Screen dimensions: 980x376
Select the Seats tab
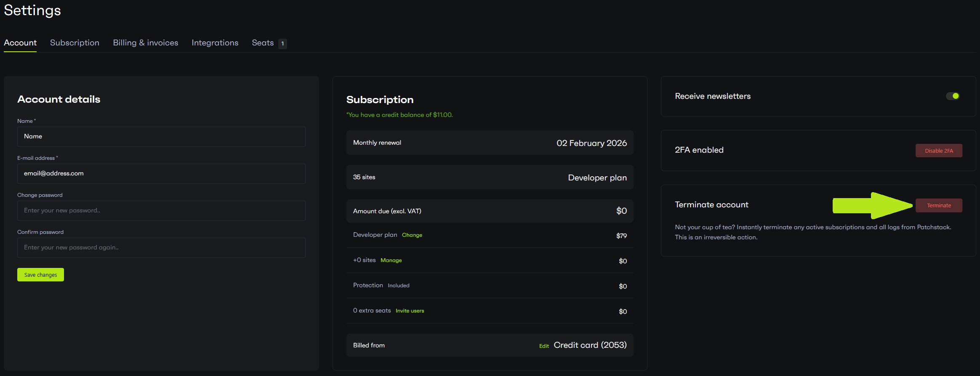point(263,43)
